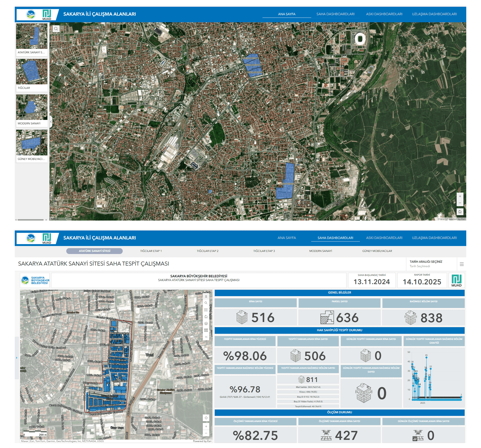Reset upper map to home extent
This screenshot has height=448, width=481.
coord(460,212)
